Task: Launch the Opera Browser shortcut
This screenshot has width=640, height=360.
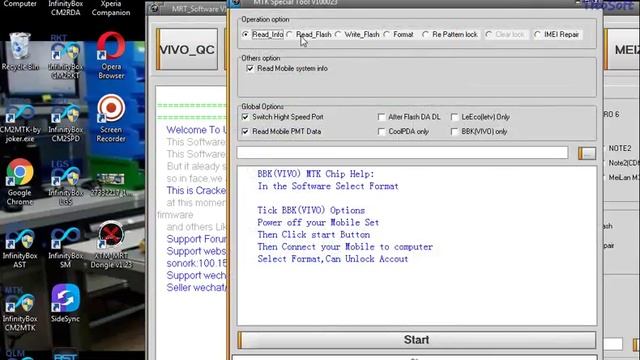Action: 111,55
